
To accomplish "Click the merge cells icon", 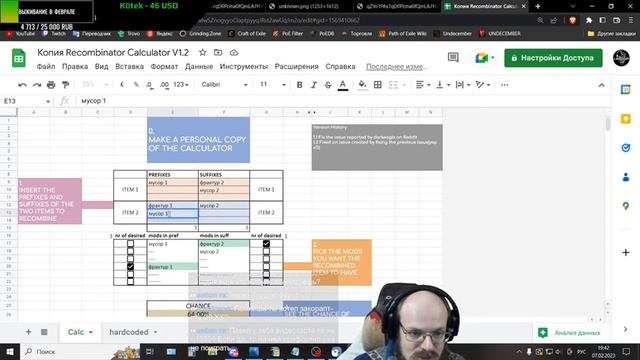I will pos(393,85).
